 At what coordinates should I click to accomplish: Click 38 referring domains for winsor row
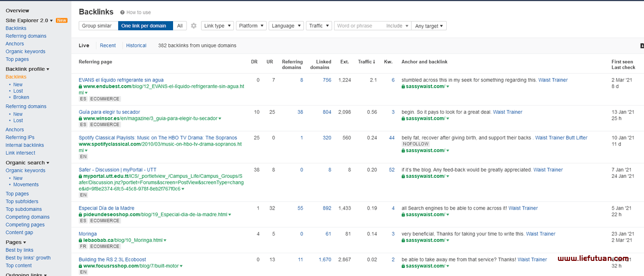[x=300, y=112]
